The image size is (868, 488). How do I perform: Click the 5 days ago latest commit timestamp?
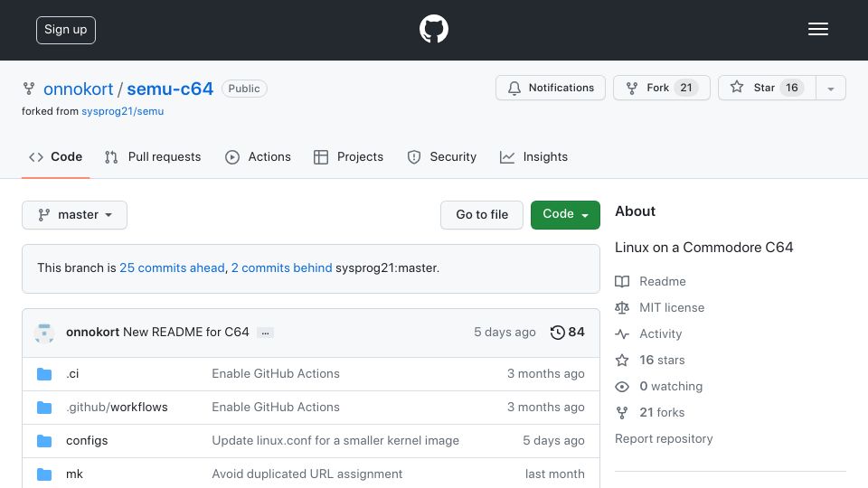point(505,332)
